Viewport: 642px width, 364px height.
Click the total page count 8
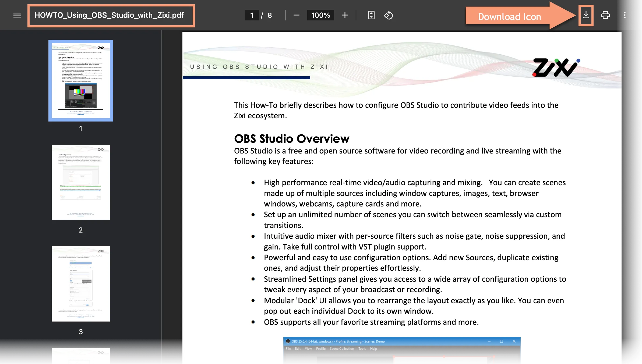point(270,15)
